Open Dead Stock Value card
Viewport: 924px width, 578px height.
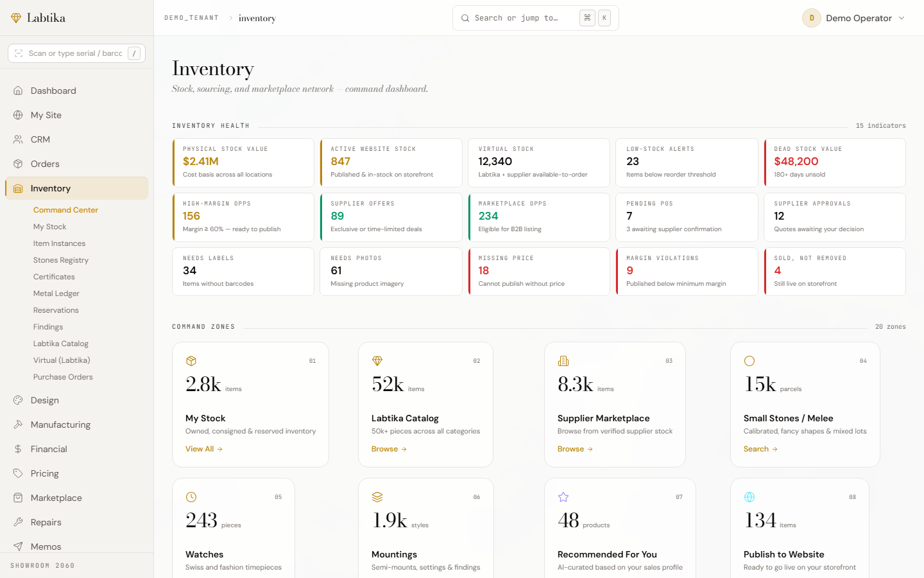(835, 162)
